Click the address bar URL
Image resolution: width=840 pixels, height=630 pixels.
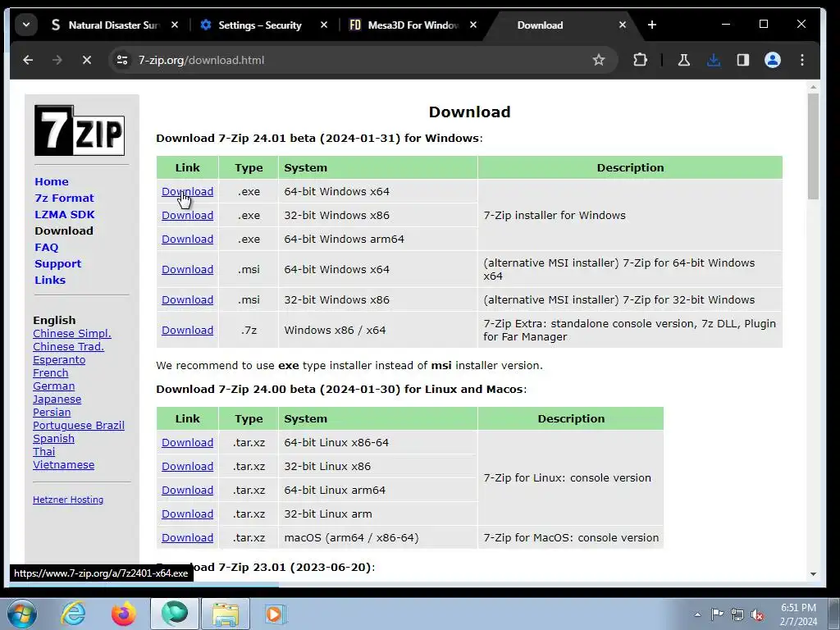[201, 60]
